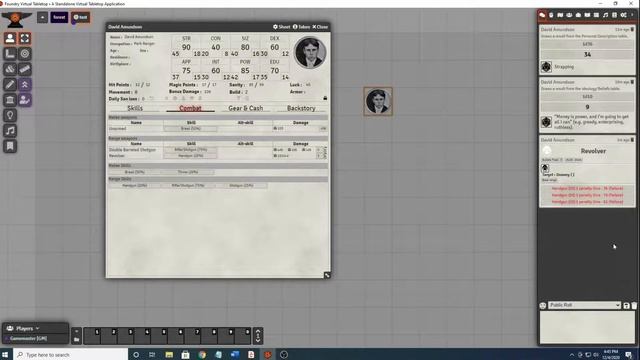The image size is (640, 360).
Task: Click the ruler Measure Distance tool
Action: [x=25, y=69]
